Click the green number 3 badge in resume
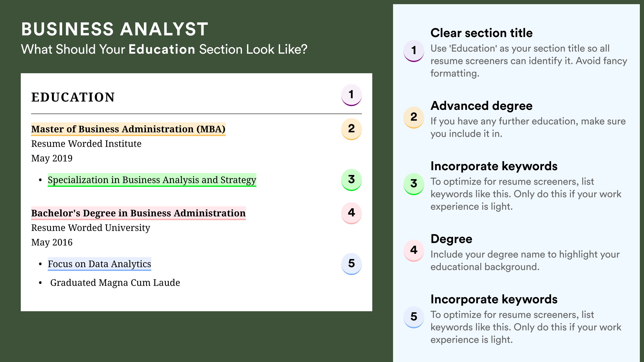 coord(351,180)
